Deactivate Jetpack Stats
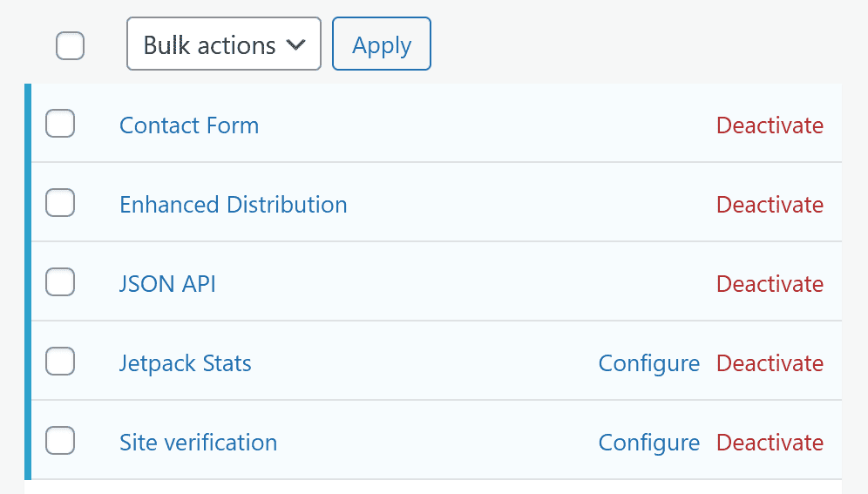The image size is (868, 494). click(770, 363)
